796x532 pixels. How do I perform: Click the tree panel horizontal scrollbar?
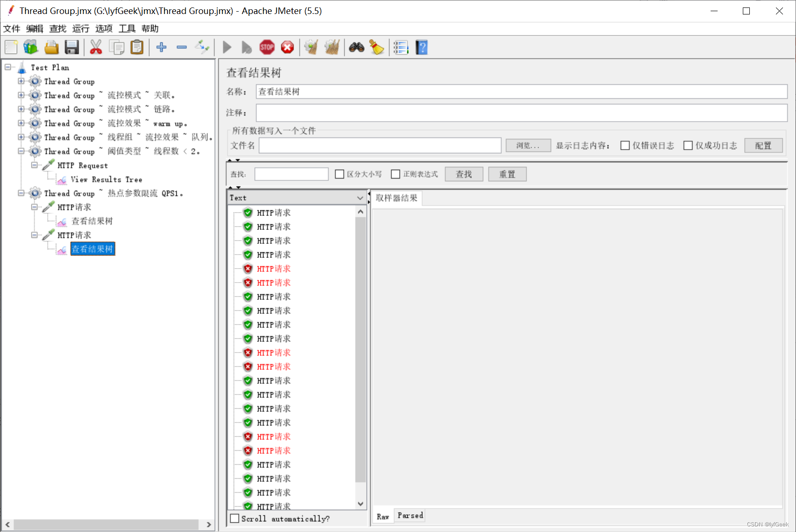(107, 525)
